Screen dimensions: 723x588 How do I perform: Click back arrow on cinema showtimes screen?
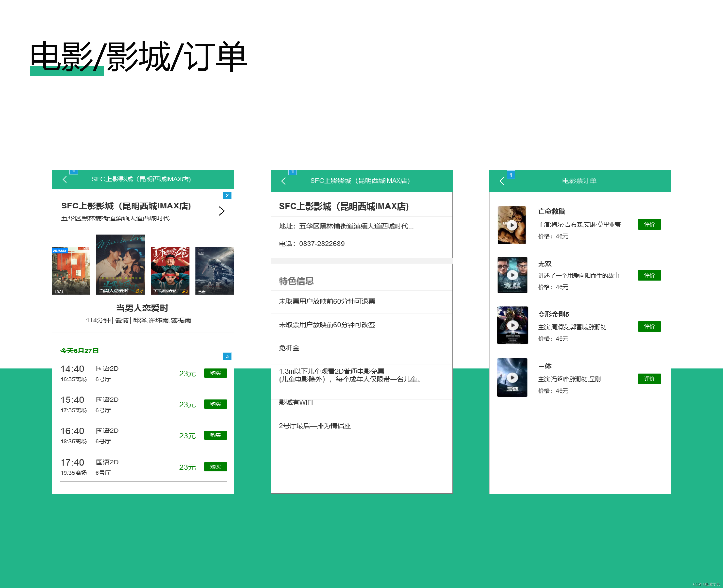click(x=65, y=180)
